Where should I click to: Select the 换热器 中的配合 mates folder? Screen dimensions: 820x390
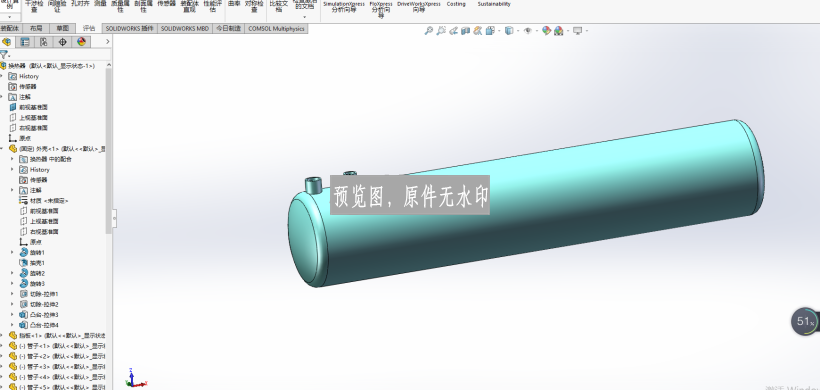point(45,159)
